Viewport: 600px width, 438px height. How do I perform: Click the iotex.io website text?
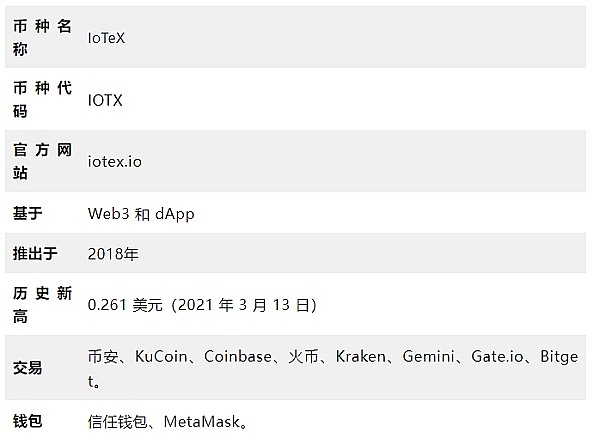[121, 161]
